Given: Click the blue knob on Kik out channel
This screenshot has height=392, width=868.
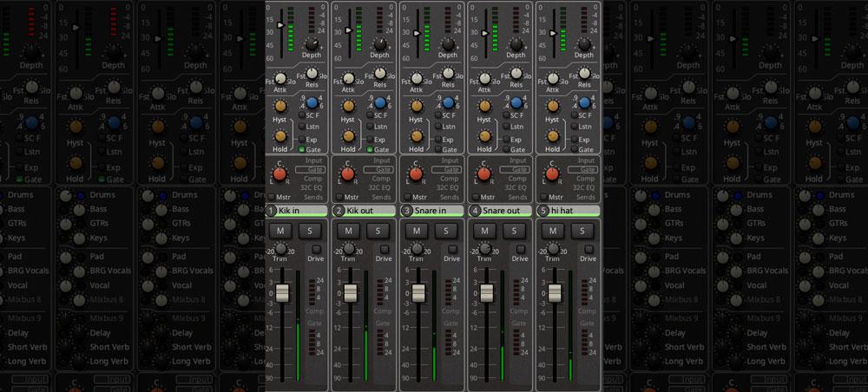Looking at the screenshot, I should pos(379,103).
